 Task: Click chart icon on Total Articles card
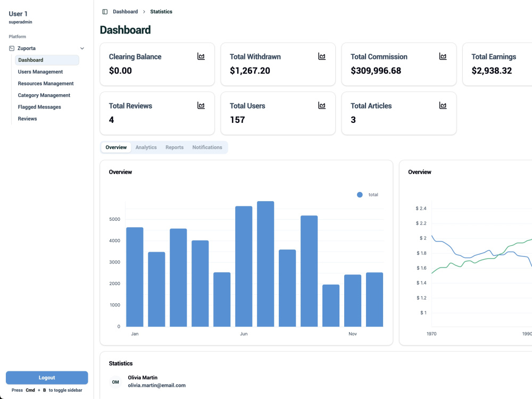(x=443, y=105)
